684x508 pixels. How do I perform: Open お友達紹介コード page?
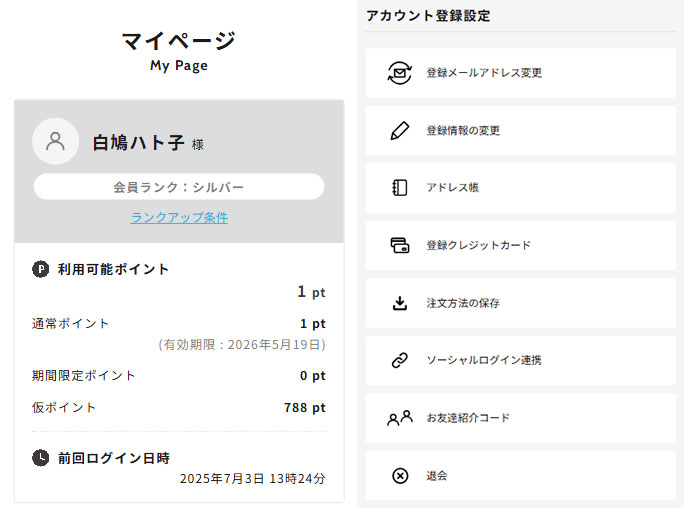pos(468,418)
